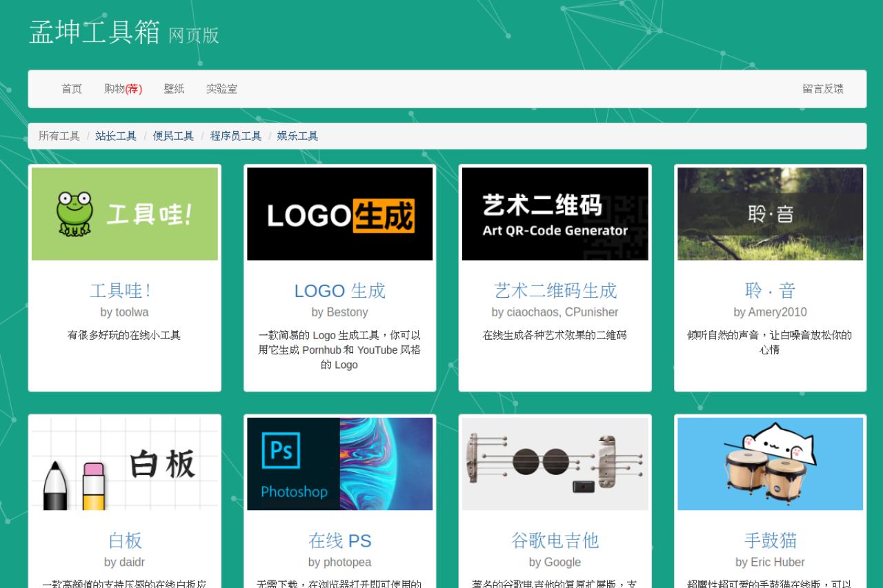Open 留言反馈 feedback link
The height and width of the screenshot is (588, 883).
click(823, 89)
